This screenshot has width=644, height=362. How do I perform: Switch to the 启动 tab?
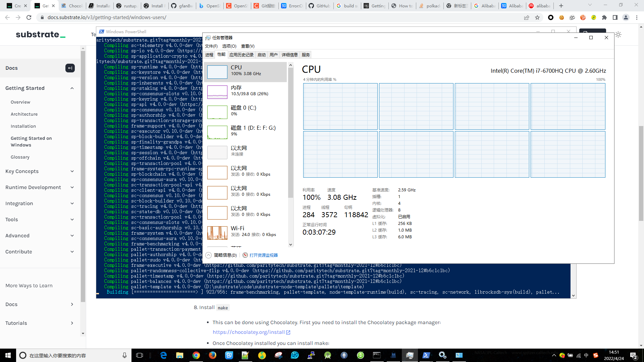pyautogui.click(x=262, y=55)
